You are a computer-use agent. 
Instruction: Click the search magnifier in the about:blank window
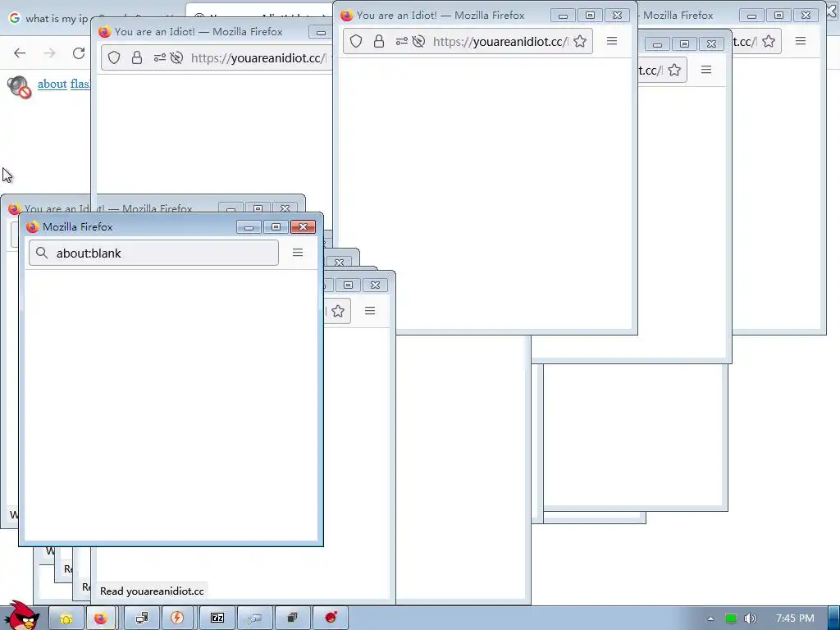42,253
